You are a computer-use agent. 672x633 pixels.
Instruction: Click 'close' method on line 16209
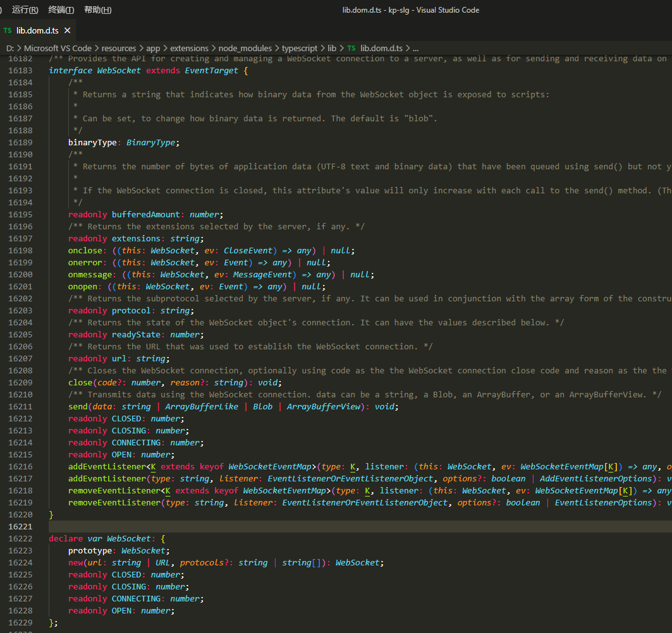80,382
